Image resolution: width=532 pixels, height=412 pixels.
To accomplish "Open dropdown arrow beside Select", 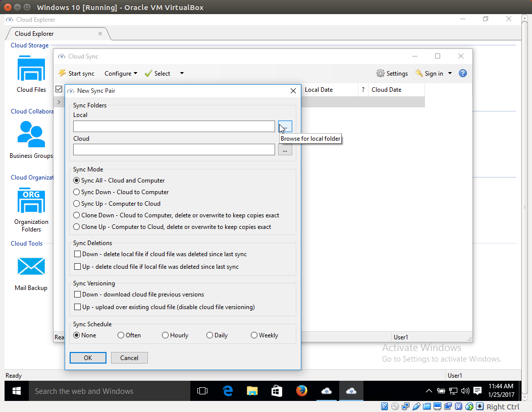I will 182,73.
